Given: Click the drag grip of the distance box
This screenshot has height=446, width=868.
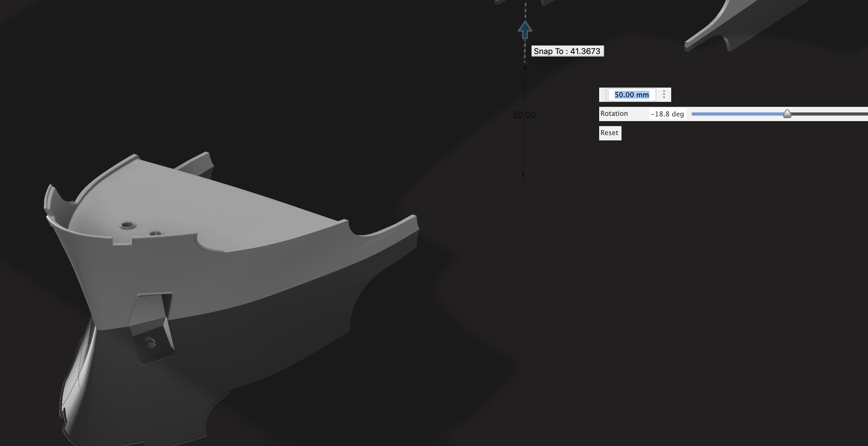Looking at the screenshot, I should pos(603,95).
